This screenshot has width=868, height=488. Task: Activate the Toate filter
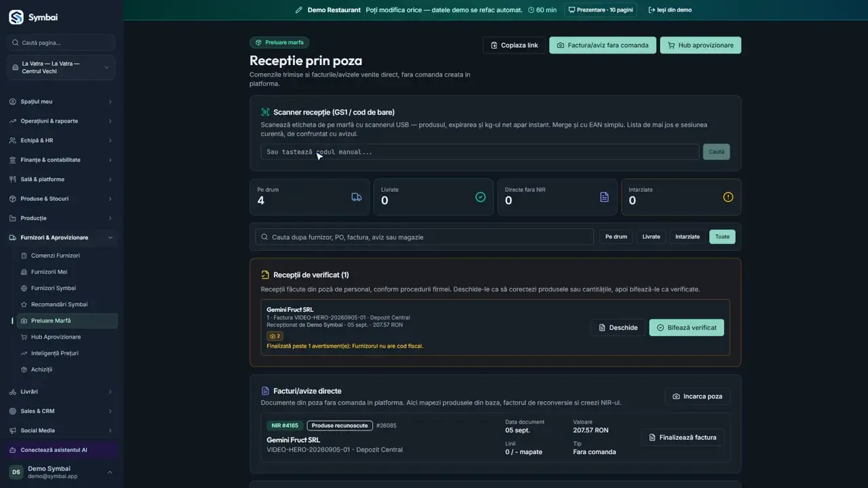[x=722, y=237]
